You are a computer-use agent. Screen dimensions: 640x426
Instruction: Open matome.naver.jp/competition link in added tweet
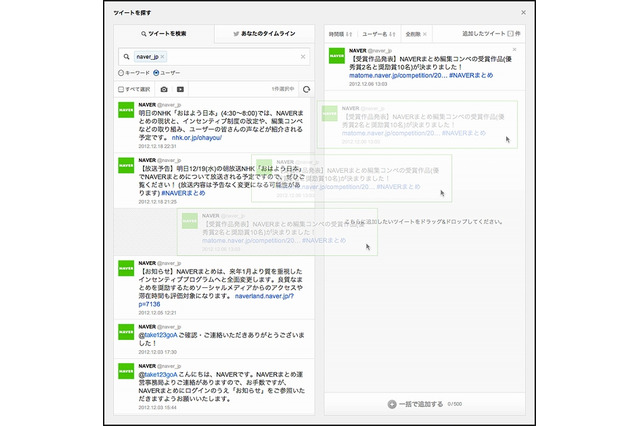(398, 75)
